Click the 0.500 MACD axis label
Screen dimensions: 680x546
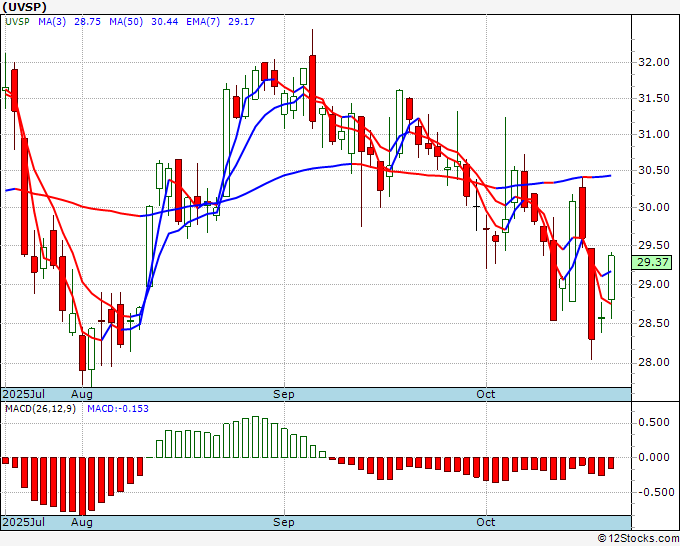pos(654,422)
